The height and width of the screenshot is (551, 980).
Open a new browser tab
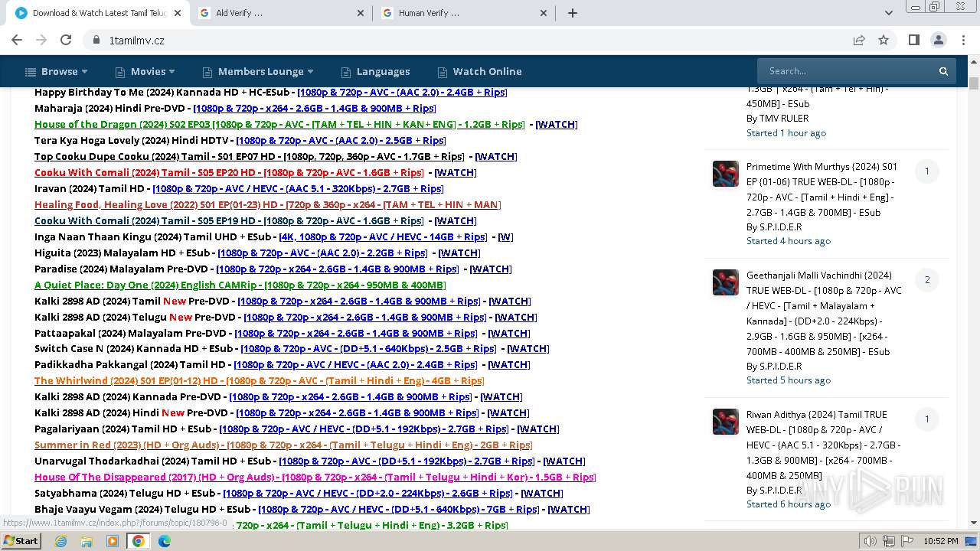point(572,13)
